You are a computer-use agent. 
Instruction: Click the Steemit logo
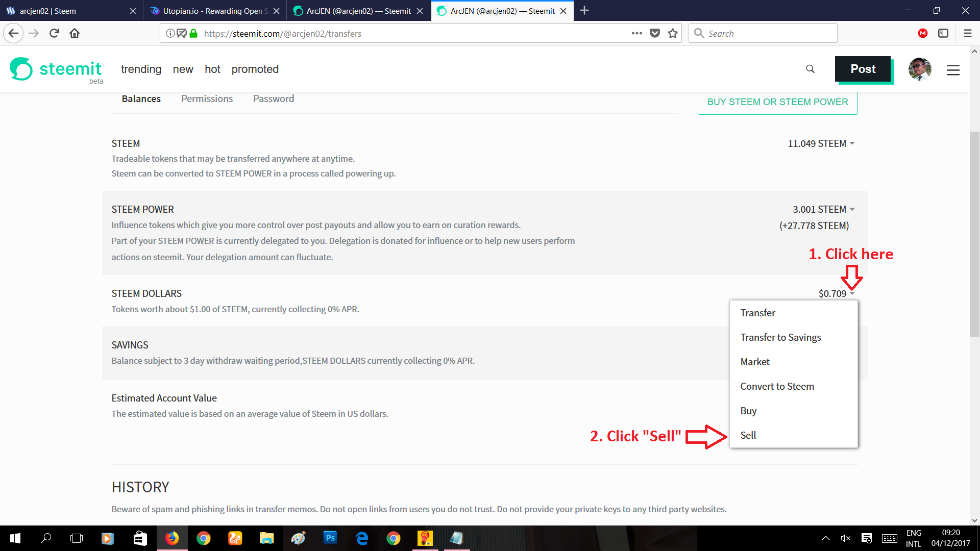56,69
